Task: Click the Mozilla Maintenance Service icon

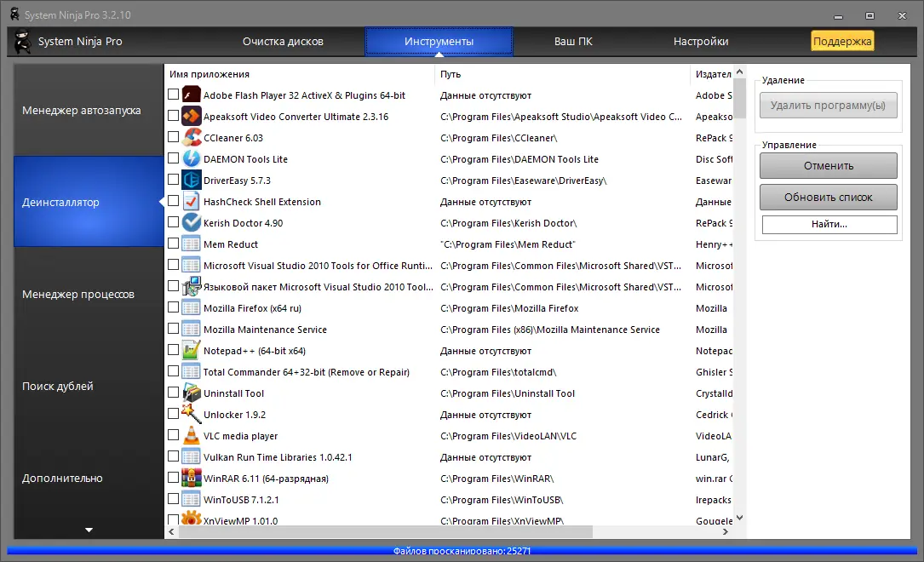Action: [x=191, y=329]
